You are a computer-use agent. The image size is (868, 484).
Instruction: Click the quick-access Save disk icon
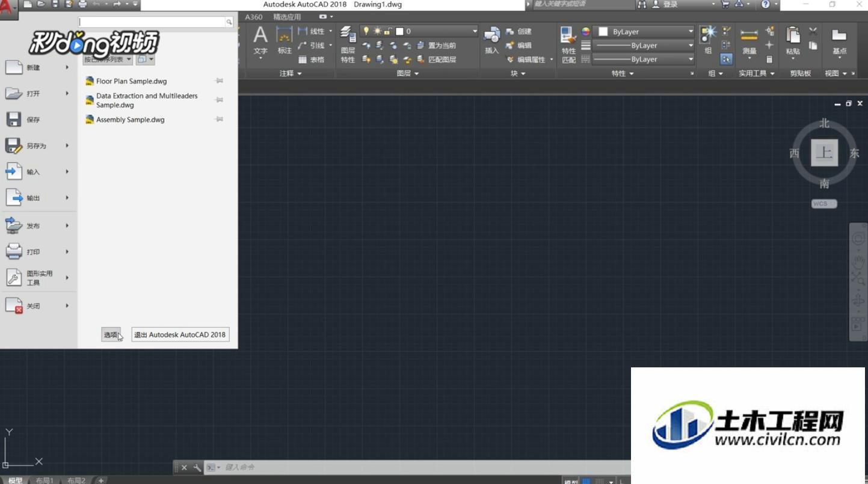[55, 4]
